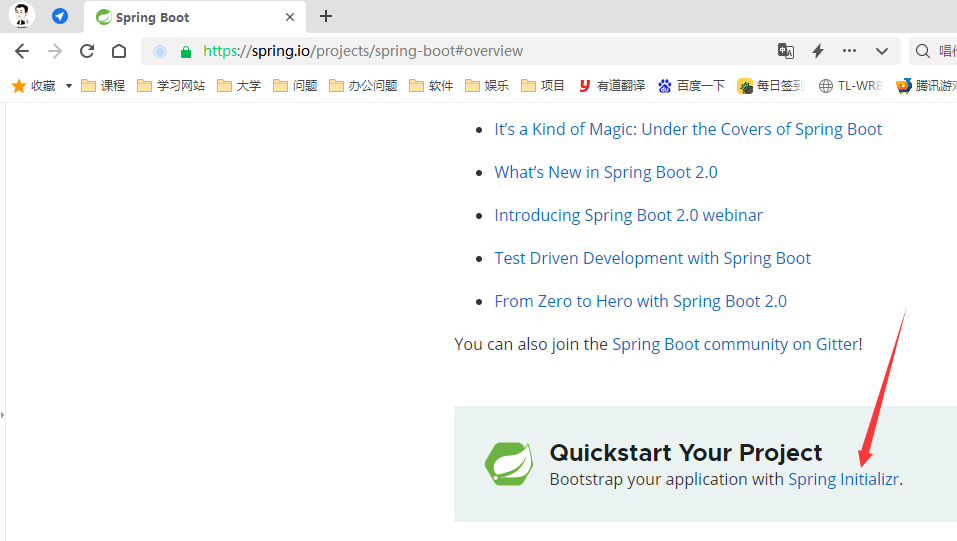Open It's a Kind of Magic link

(x=688, y=129)
